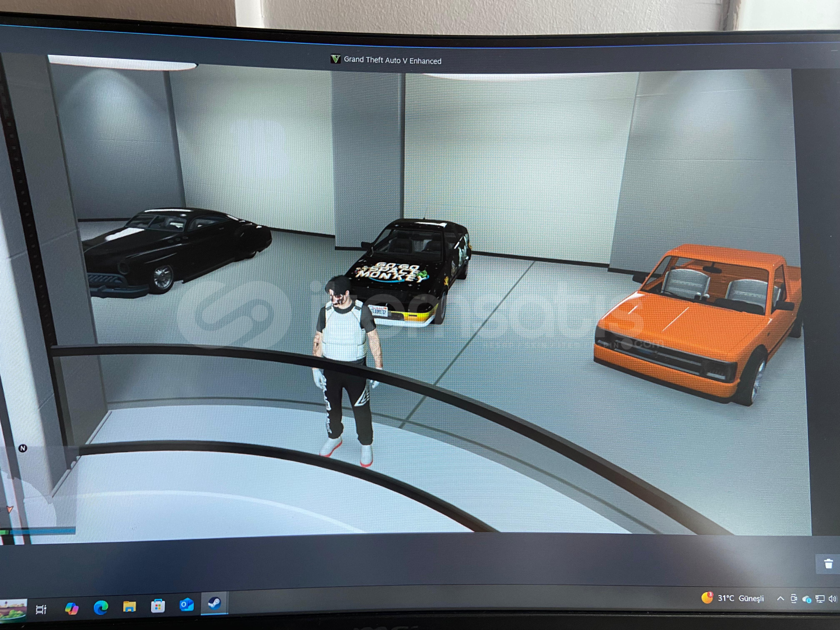Click the Grand Theft Auto V Enhanced title

click(393, 60)
